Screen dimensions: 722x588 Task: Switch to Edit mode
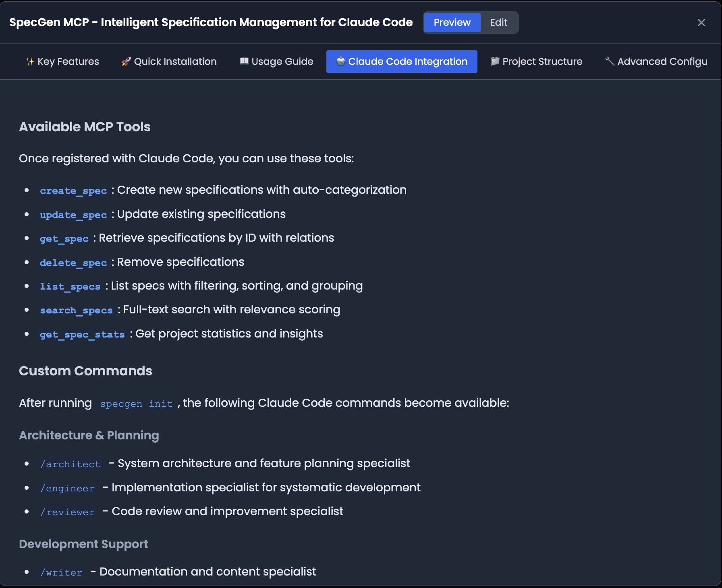tap(499, 23)
